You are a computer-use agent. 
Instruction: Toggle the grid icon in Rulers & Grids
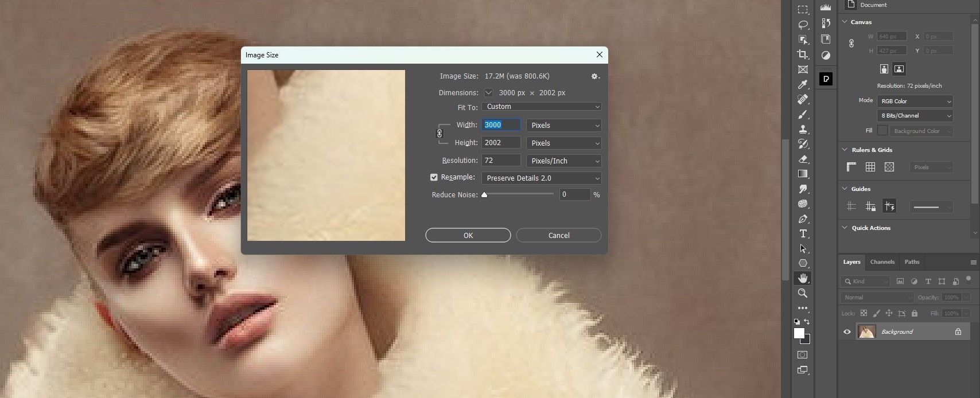(x=870, y=167)
